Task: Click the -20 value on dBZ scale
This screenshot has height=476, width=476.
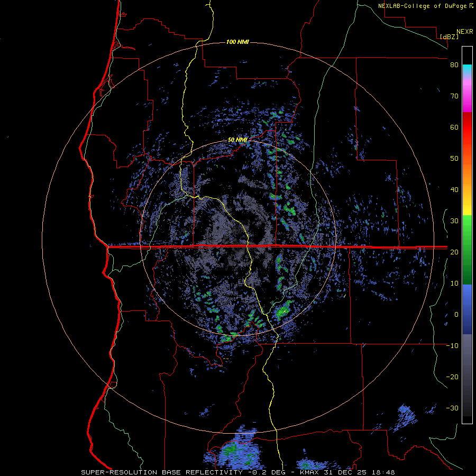Action: [452, 377]
